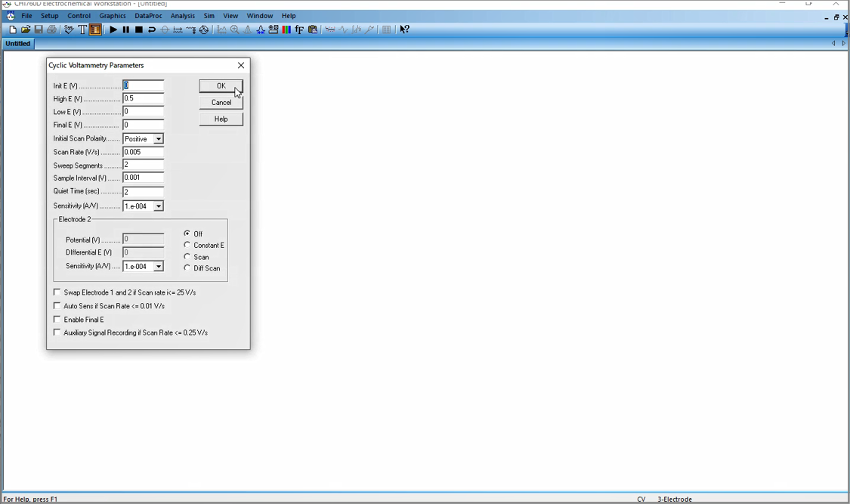Click the color bars toolbar icon
The height and width of the screenshot is (504, 850).
click(x=286, y=29)
